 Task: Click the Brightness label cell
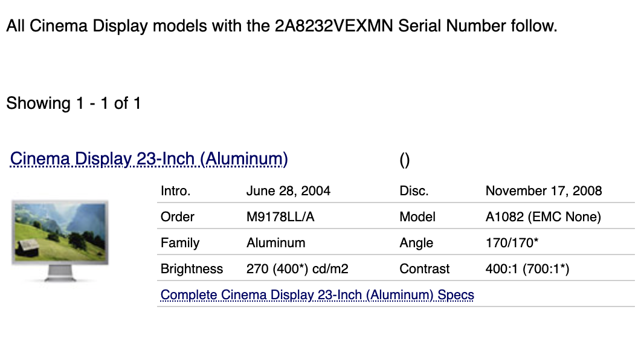pos(192,268)
